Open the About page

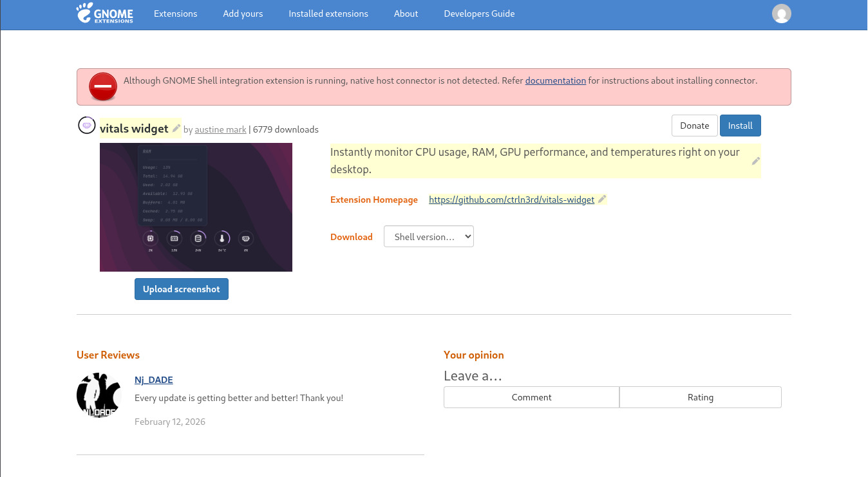pos(406,14)
